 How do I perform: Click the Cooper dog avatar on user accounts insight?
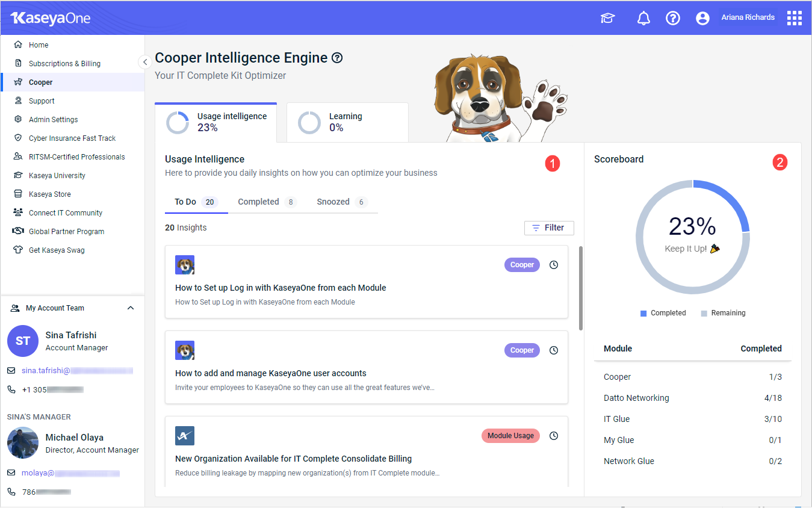(x=185, y=350)
